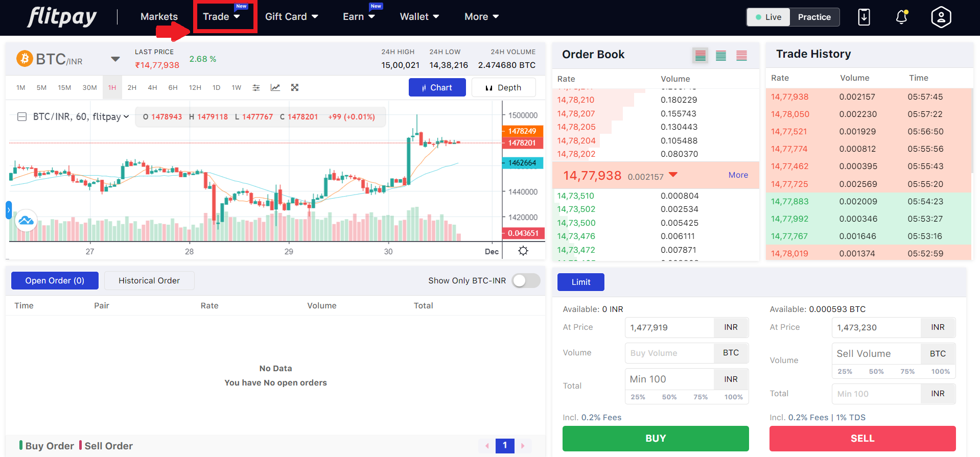The height and width of the screenshot is (457, 980).
Task: Open the download app icon
Action: (x=864, y=17)
